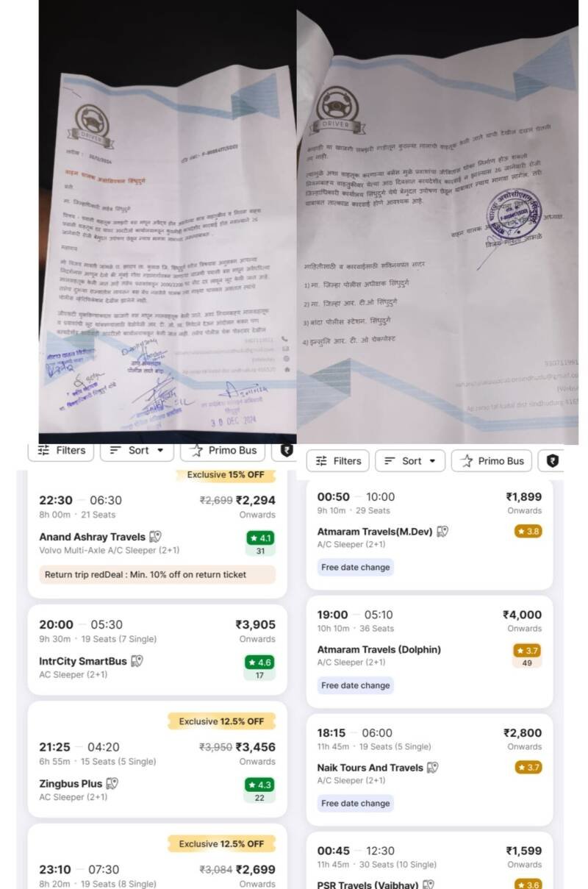Click live tracking icon next to IntrCity SmartBus
This screenshot has height=889, width=588.
click(x=137, y=661)
